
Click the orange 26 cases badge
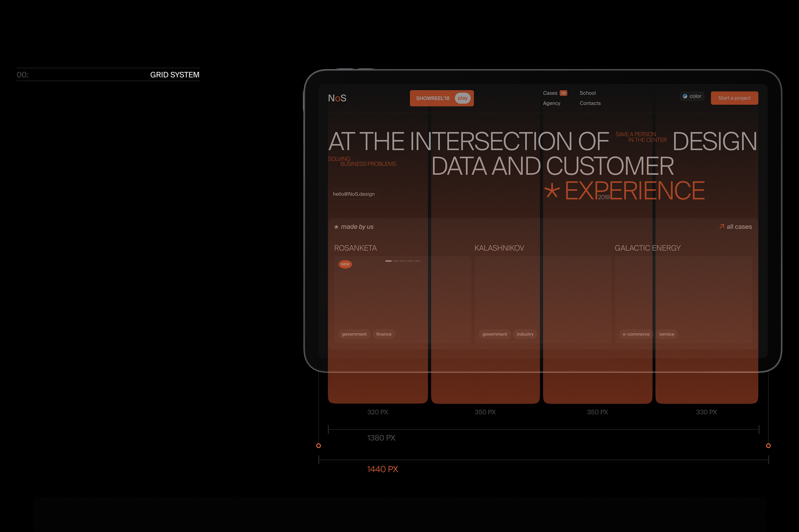(563, 93)
